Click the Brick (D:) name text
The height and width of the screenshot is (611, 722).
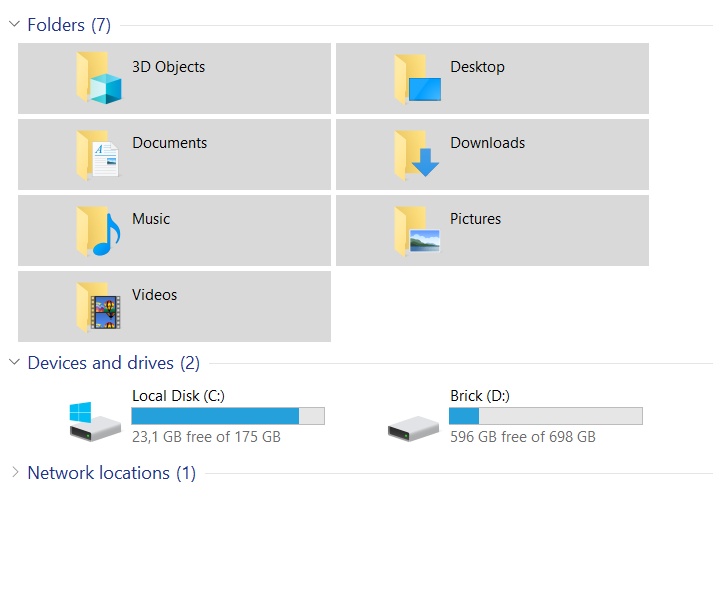(x=480, y=396)
